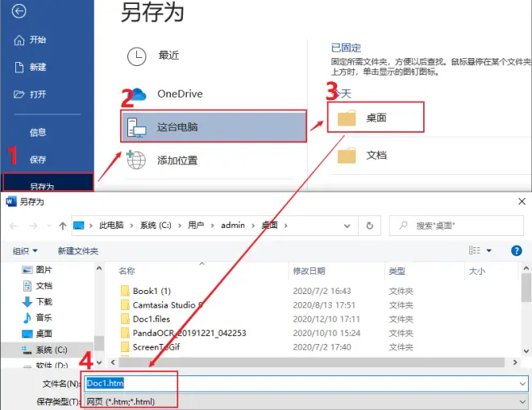Image resolution: width=532 pixels, height=410 pixels.
Task: Select the PandaOCR_20191221_042253 folder
Action: pos(183,333)
